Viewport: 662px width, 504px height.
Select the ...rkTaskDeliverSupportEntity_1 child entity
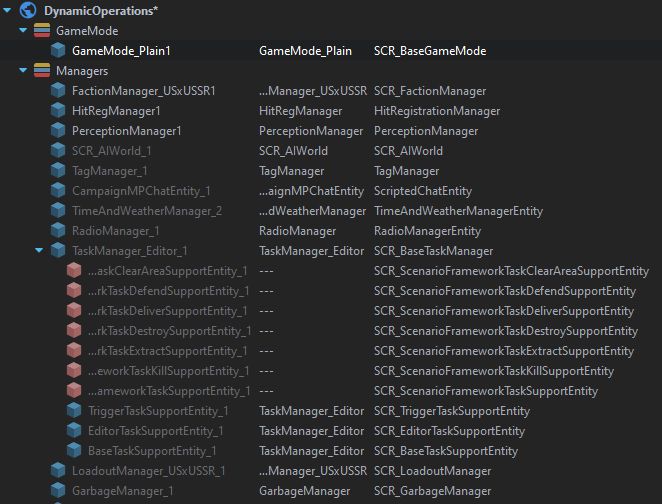click(x=168, y=311)
